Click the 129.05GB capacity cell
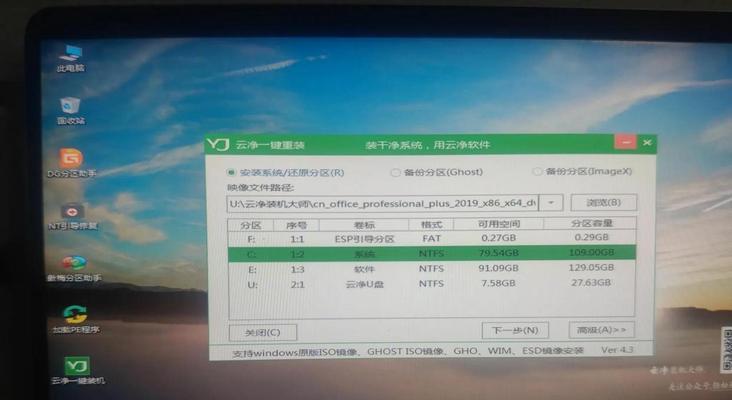 pyautogui.click(x=591, y=267)
